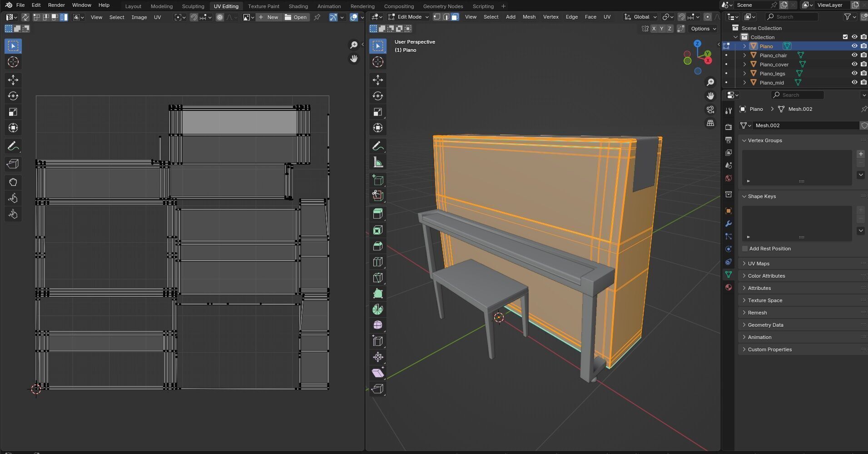Switch to the Texture Paint workspace tab
The image size is (868, 454).
tap(263, 6)
